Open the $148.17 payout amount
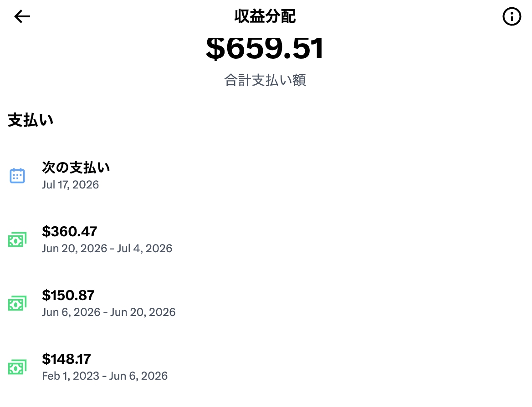 [66, 359]
